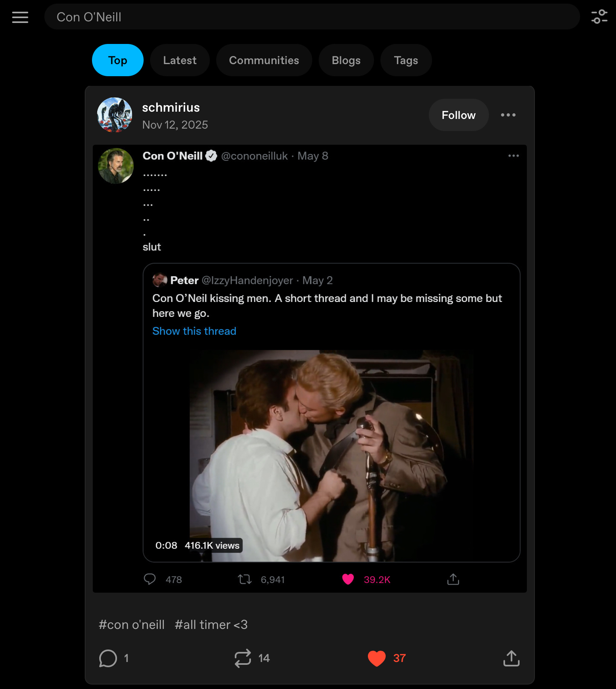Open the three-dot menu beside Follow
Image resolution: width=616 pixels, height=689 pixels.
(508, 115)
